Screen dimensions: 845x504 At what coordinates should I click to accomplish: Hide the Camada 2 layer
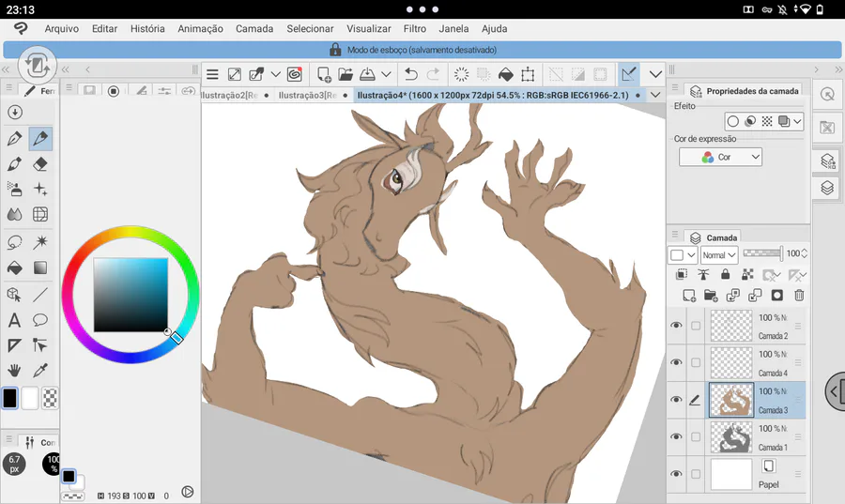click(x=675, y=326)
